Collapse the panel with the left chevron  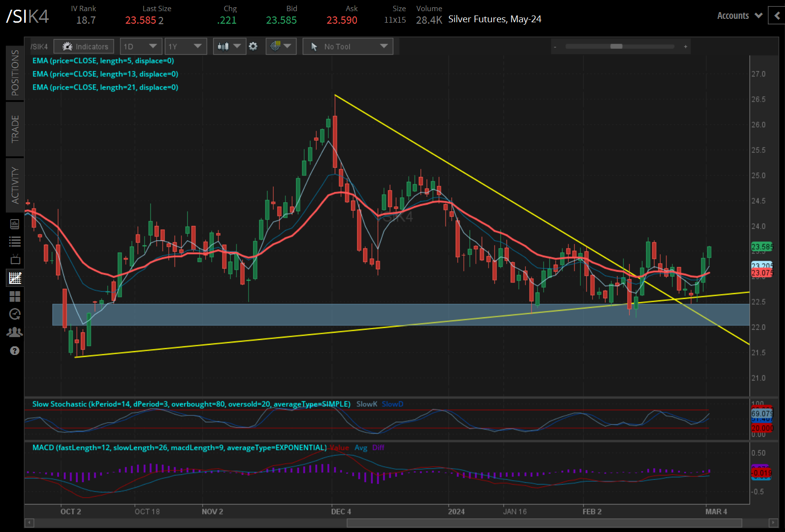[777, 15]
